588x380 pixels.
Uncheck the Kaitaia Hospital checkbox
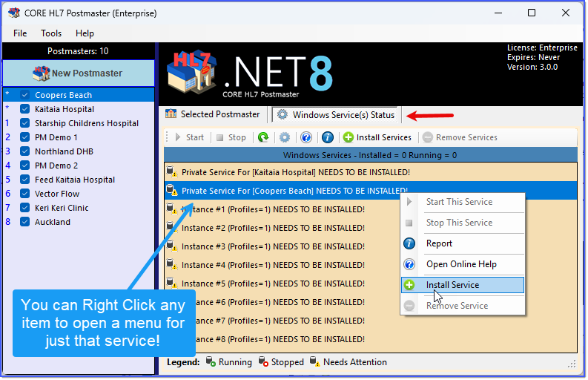pyautogui.click(x=24, y=109)
